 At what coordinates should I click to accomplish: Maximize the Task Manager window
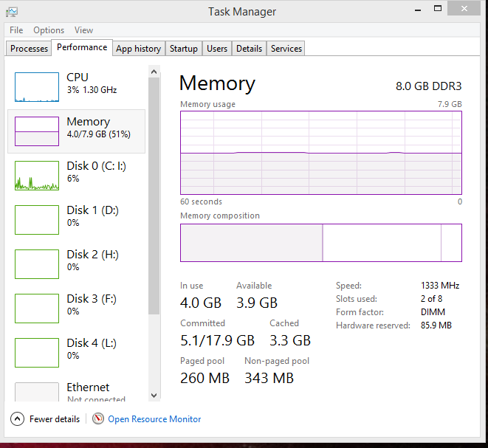[x=438, y=9]
